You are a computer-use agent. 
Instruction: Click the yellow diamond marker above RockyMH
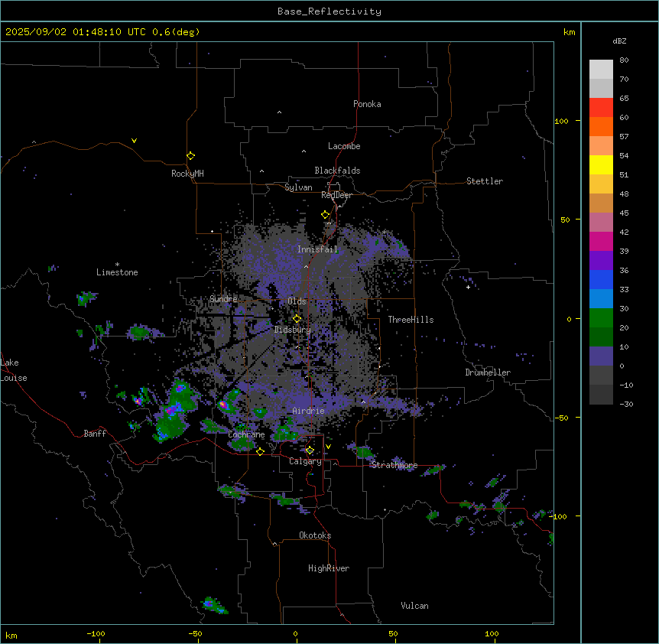point(190,156)
